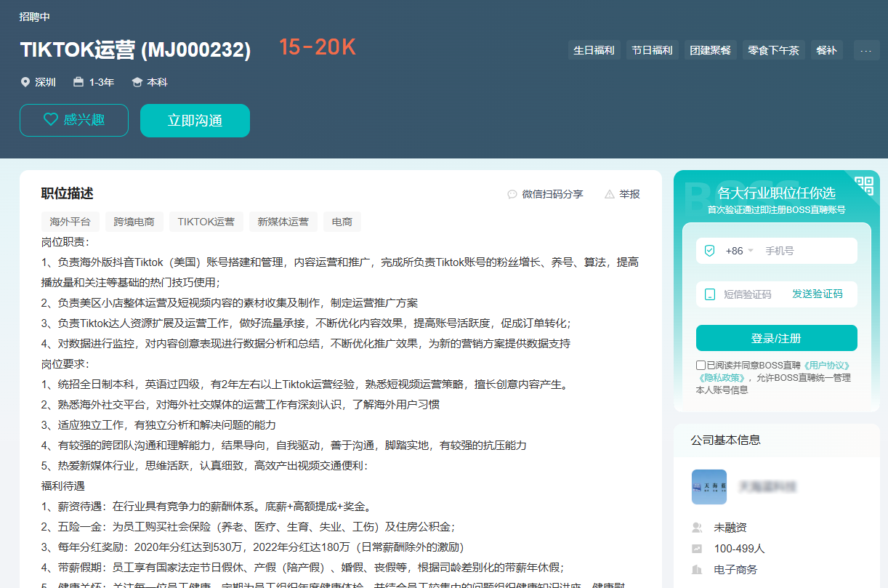This screenshot has width=888, height=588.
Task: Click the 职位描述 heading
Action: point(67,193)
